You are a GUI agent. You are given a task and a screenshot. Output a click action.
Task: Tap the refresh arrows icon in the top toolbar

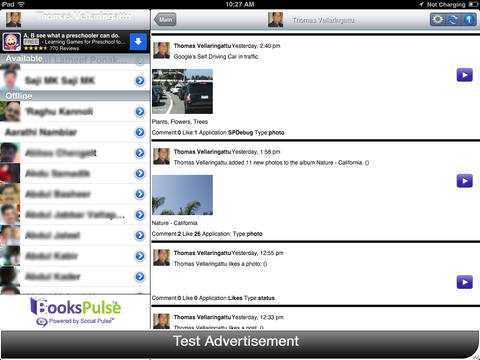(x=453, y=20)
